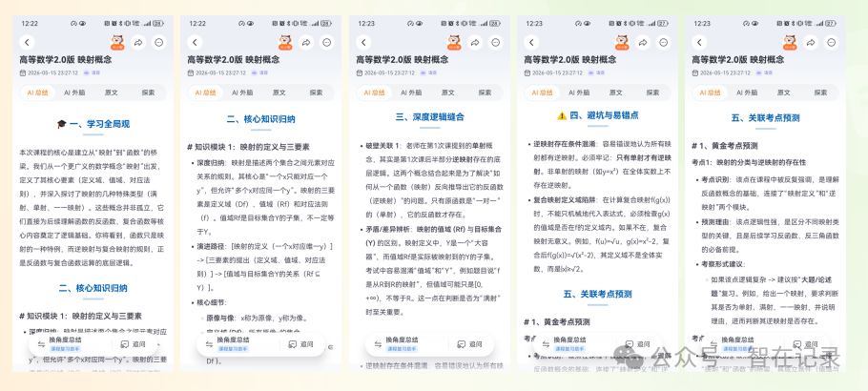Open 探索 tab on 核心知识归纳 screen
868x391 pixels.
click(x=316, y=93)
